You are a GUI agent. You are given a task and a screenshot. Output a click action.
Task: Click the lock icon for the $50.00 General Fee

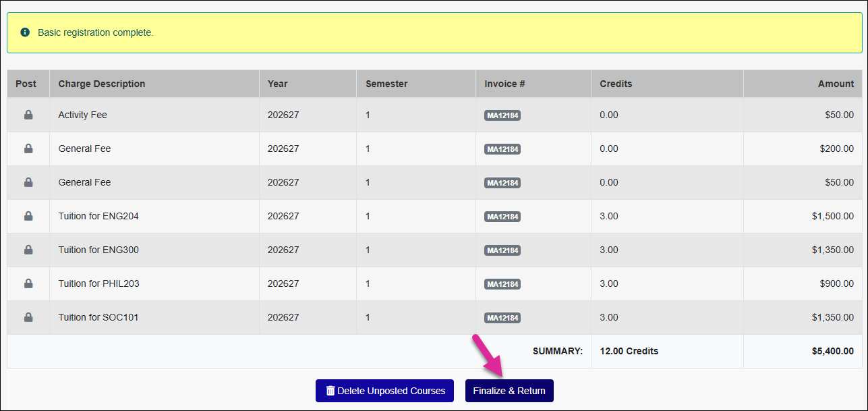point(28,182)
